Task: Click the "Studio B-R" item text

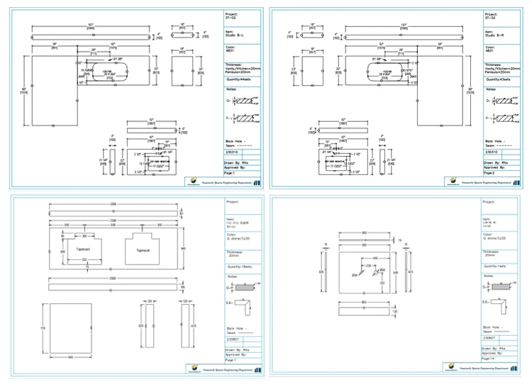Action: (x=494, y=35)
